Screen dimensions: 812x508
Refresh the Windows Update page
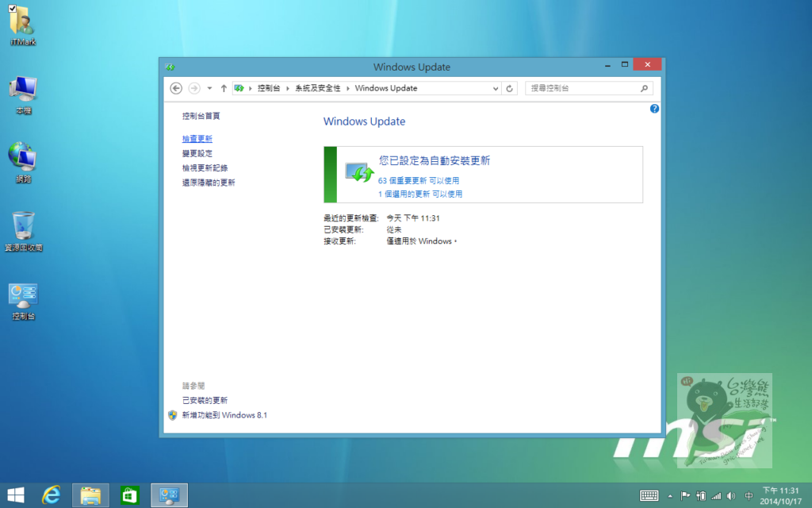tap(510, 89)
